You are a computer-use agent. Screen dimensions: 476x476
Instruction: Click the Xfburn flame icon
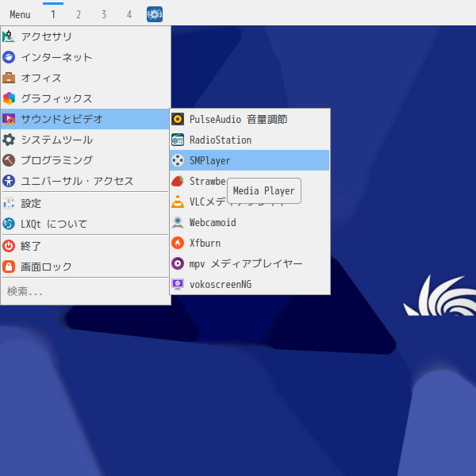(x=178, y=243)
